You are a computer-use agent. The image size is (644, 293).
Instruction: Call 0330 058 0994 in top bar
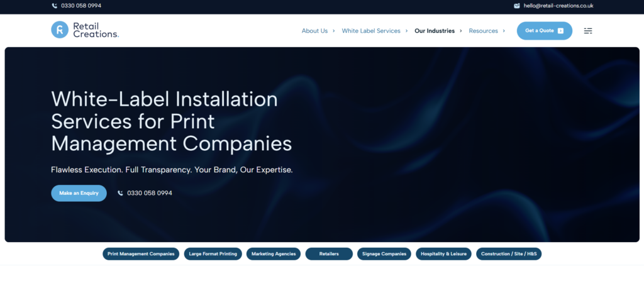(81, 6)
